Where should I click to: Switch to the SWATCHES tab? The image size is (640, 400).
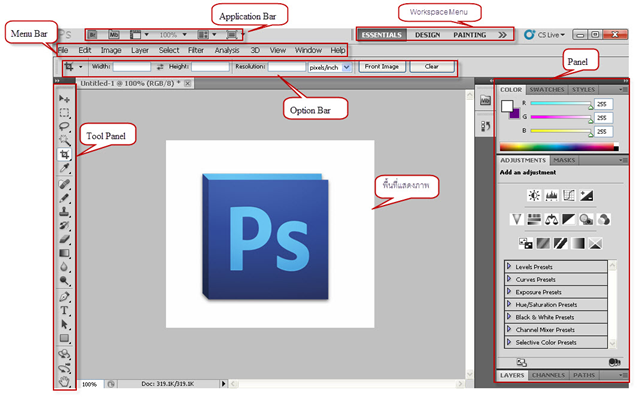click(547, 89)
